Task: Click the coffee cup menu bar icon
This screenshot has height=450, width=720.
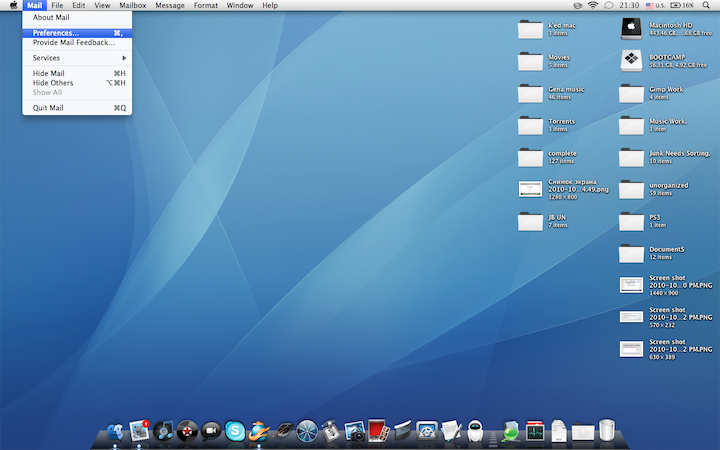Action: pyautogui.click(x=578, y=6)
